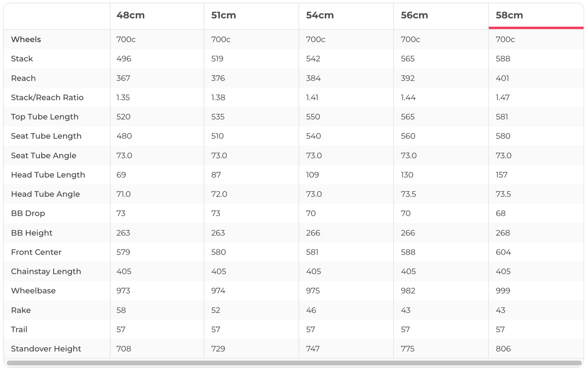Click the highlighted 58cm column header
The image size is (588, 371).
point(509,15)
